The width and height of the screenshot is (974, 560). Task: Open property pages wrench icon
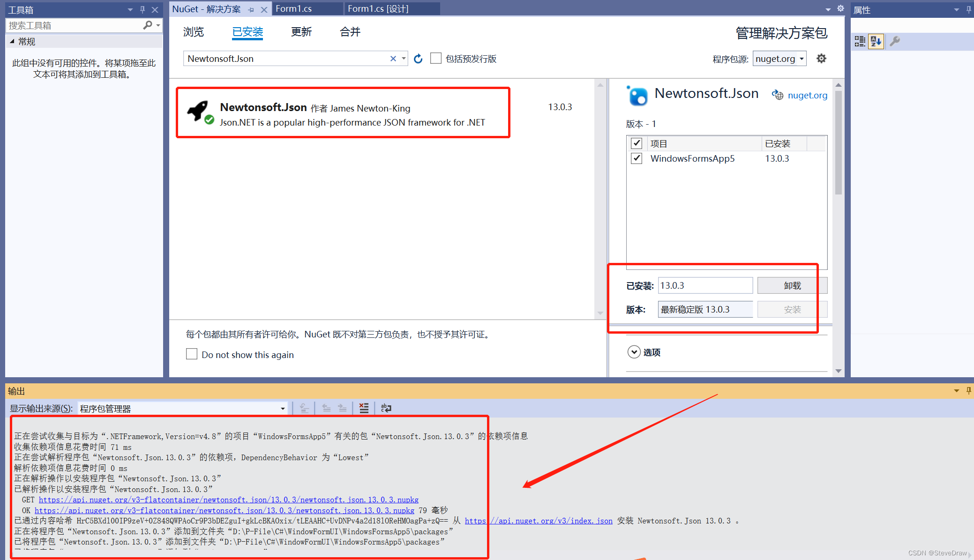[x=895, y=41]
